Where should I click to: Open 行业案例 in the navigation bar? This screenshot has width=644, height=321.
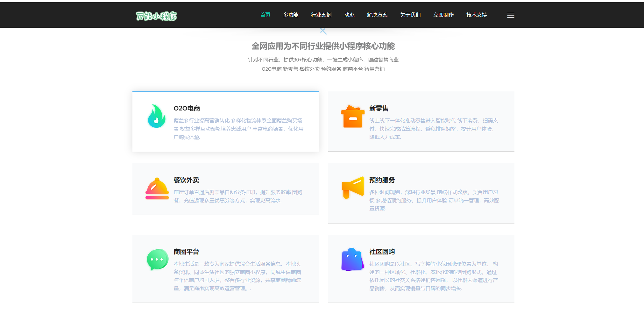click(x=321, y=15)
